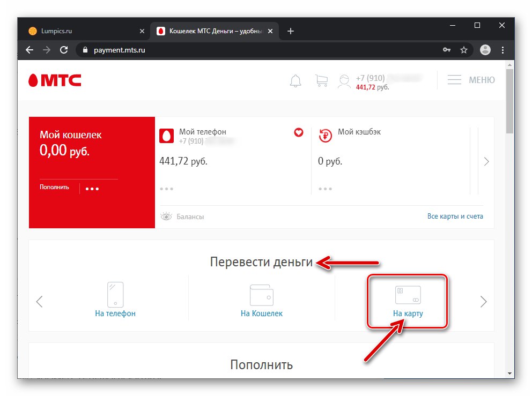Bookmark the page with the star icon
Viewport: 532px width, 396px height.
(x=464, y=49)
